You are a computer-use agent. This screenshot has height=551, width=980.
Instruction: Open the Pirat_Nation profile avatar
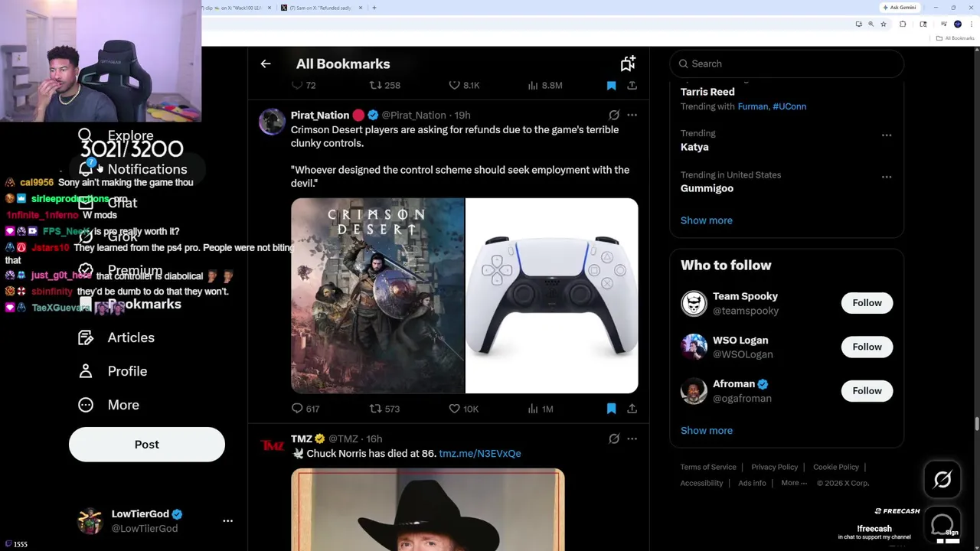pos(272,122)
